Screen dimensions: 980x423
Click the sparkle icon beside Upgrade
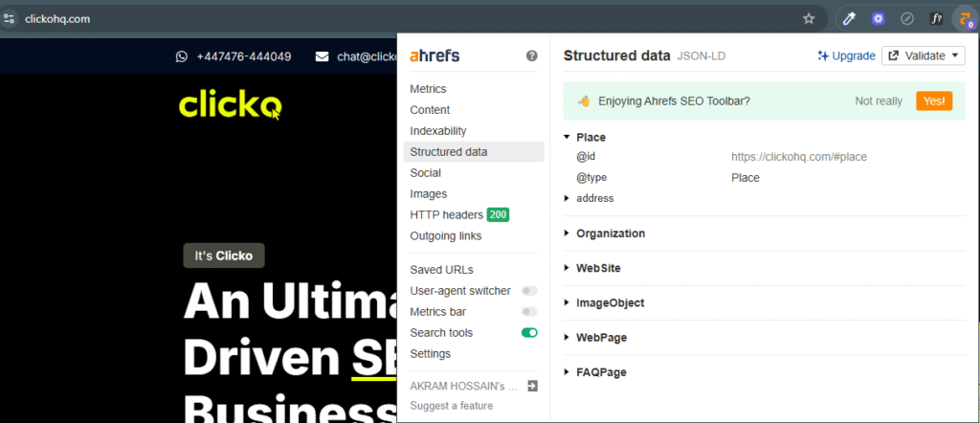(x=823, y=56)
